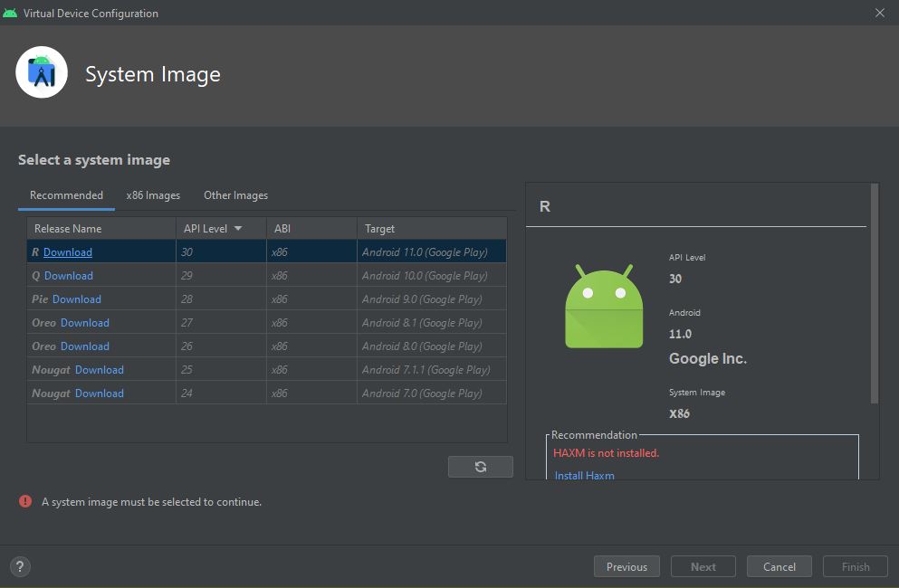Select the Recommended tab

pyautogui.click(x=66, y=195)
